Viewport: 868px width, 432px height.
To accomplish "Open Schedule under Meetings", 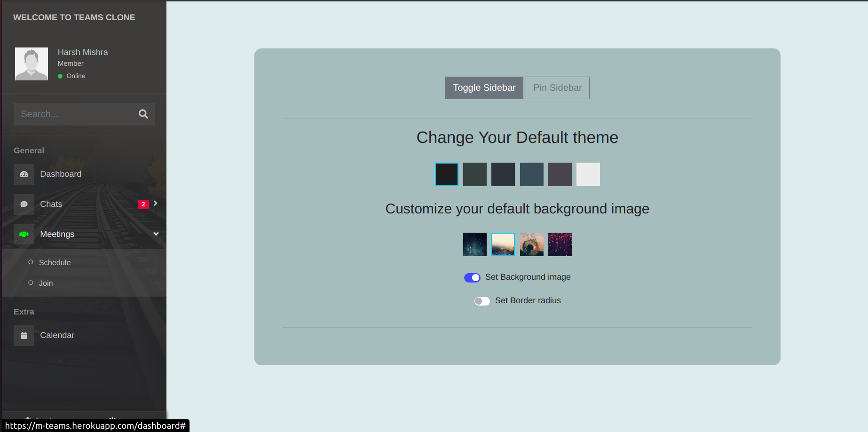I will (x=55, y=262).
